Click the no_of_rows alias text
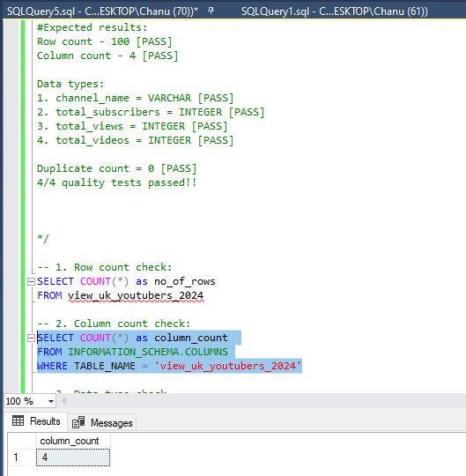This screenshot has width=466, height=476. 184,281
